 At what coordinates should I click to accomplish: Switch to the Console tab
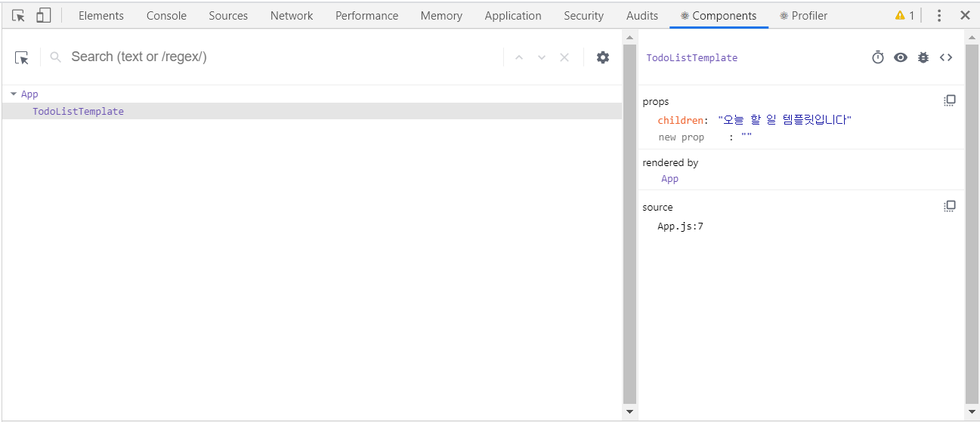(x=166, y=15)
